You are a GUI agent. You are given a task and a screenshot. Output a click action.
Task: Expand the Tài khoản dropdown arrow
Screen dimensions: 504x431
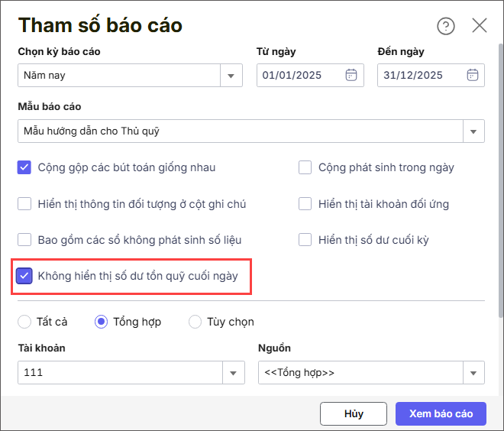click(234, 373)
